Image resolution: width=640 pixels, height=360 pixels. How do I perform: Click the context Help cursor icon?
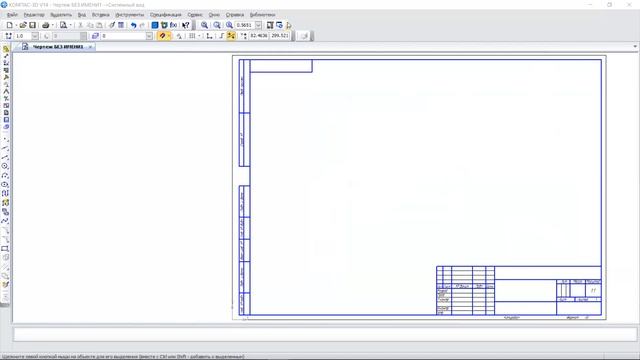(x=186, y=25)
